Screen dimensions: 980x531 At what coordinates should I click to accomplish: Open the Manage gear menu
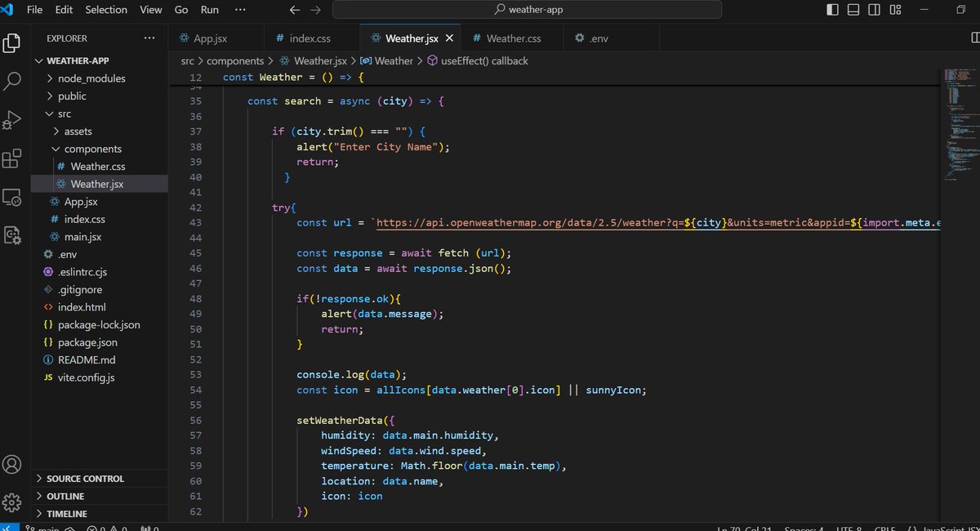(12, 502)
